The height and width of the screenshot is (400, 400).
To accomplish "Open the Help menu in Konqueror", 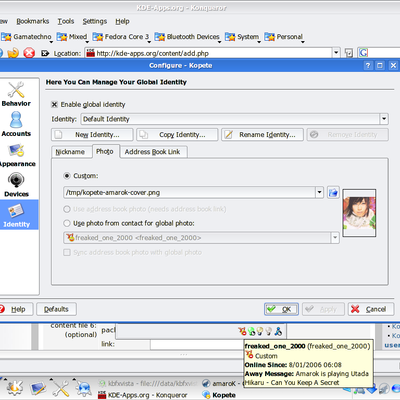I will coord(122,21).
